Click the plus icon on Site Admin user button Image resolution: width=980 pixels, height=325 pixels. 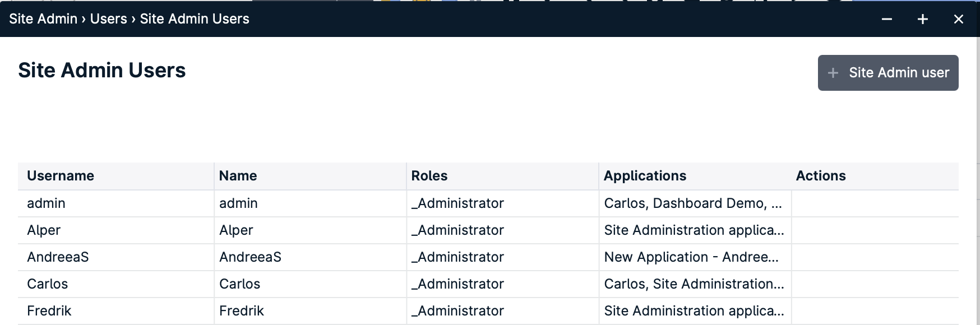[x=833, y=73]
